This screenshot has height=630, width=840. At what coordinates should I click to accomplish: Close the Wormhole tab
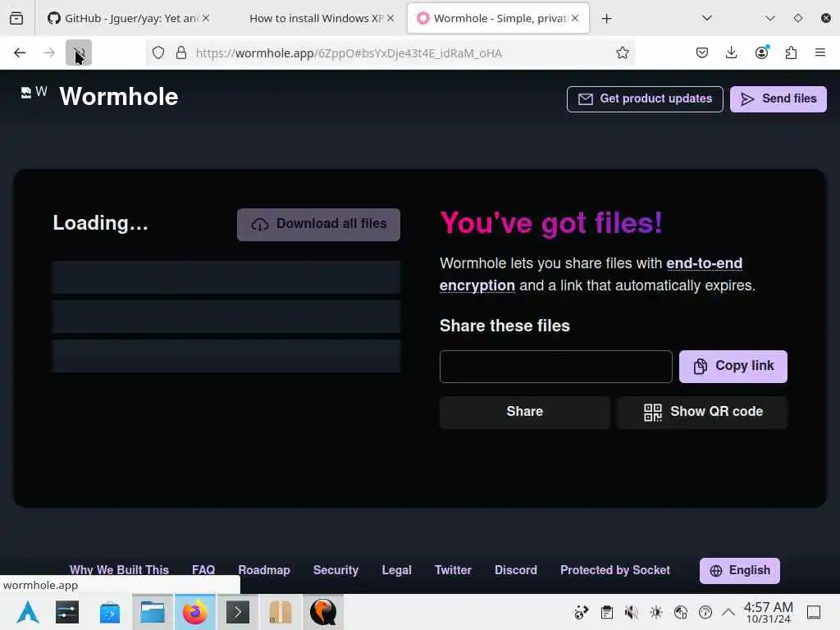coord(575,18)
